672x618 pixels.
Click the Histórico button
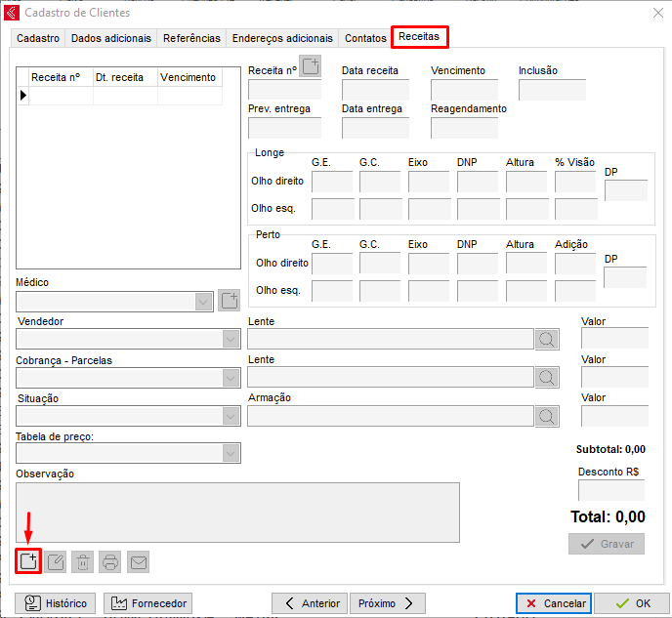pos(56,603)
